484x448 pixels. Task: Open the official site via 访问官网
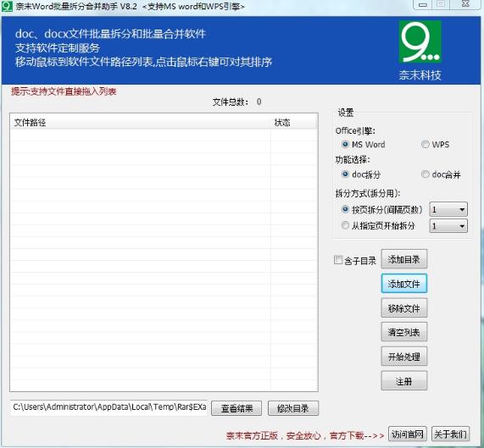click(x=408, y=434)
